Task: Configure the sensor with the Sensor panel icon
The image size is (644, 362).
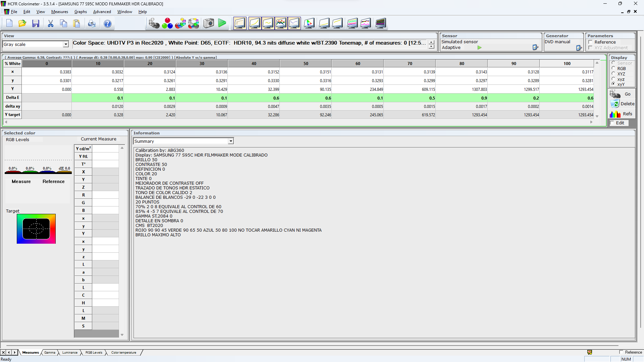Action: point(535,48)
